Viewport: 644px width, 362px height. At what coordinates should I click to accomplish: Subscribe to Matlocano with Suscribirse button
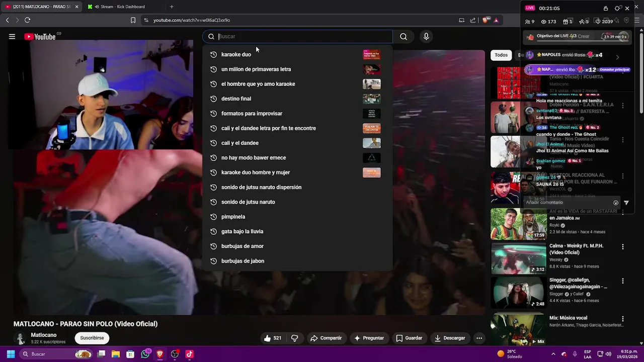pyautogui.click(x=92, y=338)
